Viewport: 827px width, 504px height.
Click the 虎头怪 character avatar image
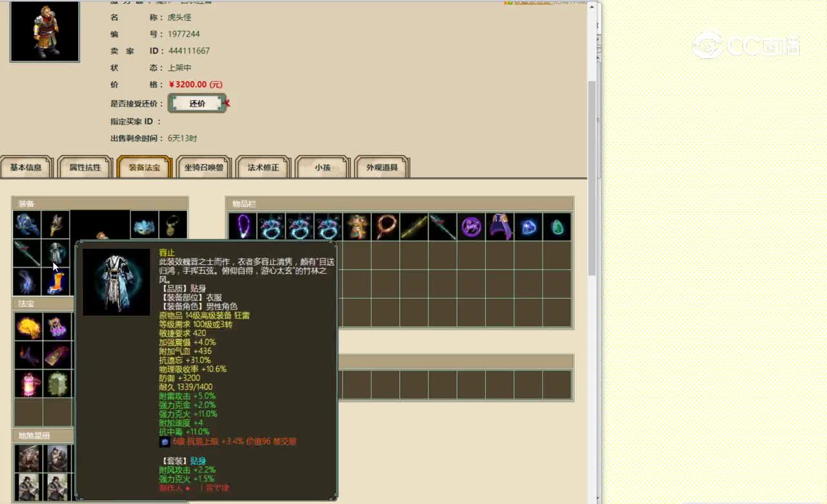(x=45, y=31)
